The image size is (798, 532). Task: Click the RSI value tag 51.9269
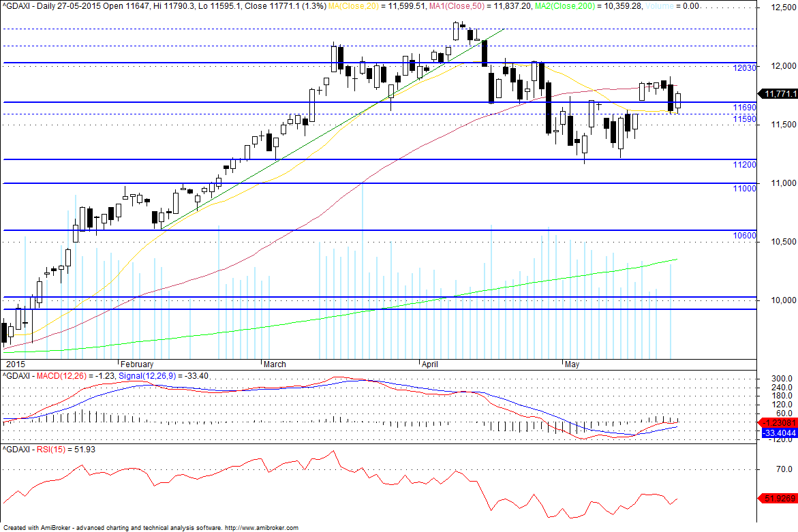(x=778, y=499)
